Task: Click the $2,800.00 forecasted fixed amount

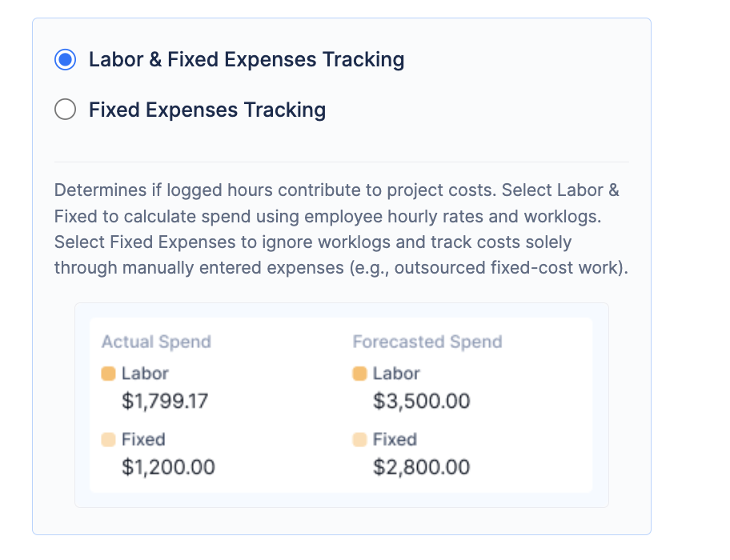Action: pos(421,466)
